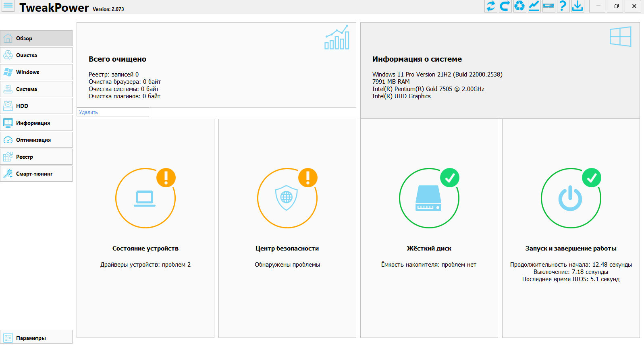Image resolution: width=644 pixels, height=346 pixels.
Task: Click Очистка системы: 0 байт line
Action: (124, 89)
